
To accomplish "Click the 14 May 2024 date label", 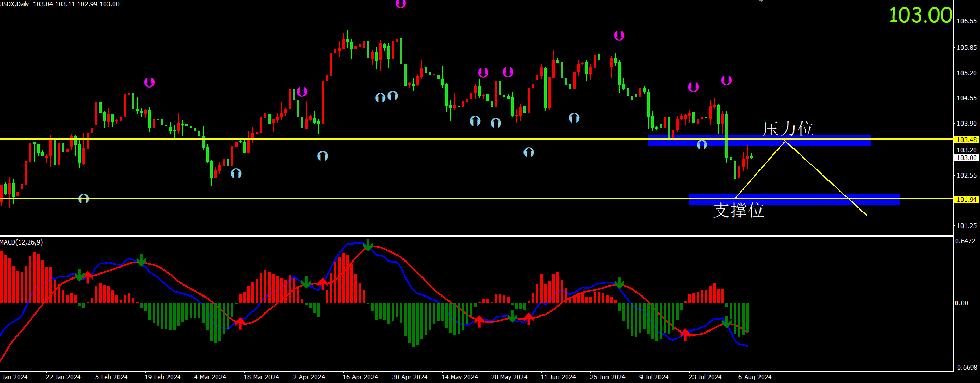I will click(x=460, y=377).
